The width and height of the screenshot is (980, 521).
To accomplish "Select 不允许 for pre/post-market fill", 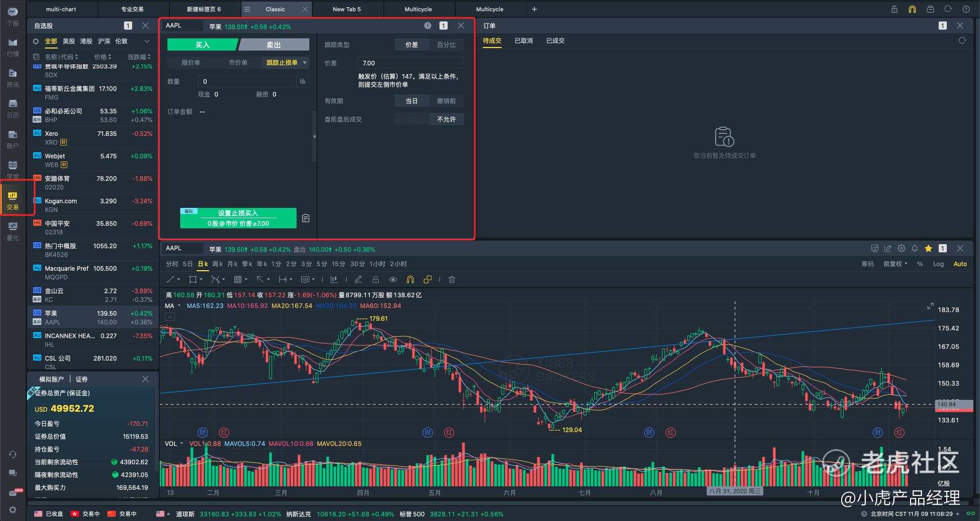I will point(446,120).
